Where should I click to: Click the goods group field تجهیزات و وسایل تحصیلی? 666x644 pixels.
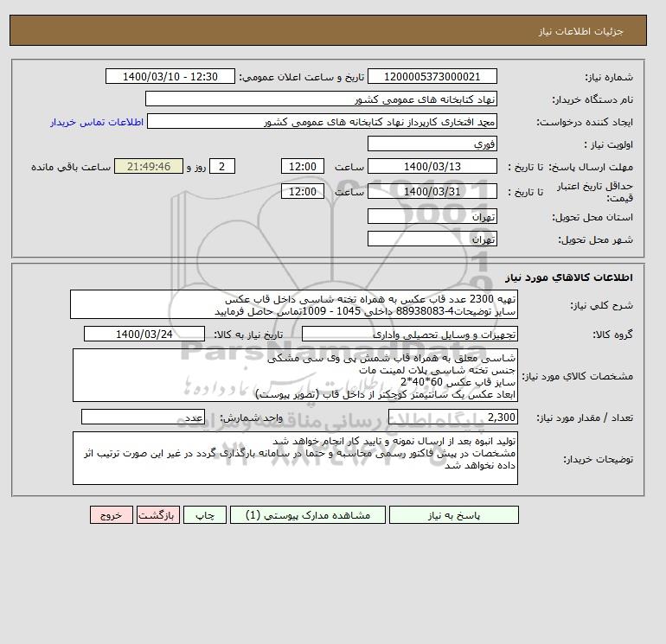(409, 335)
